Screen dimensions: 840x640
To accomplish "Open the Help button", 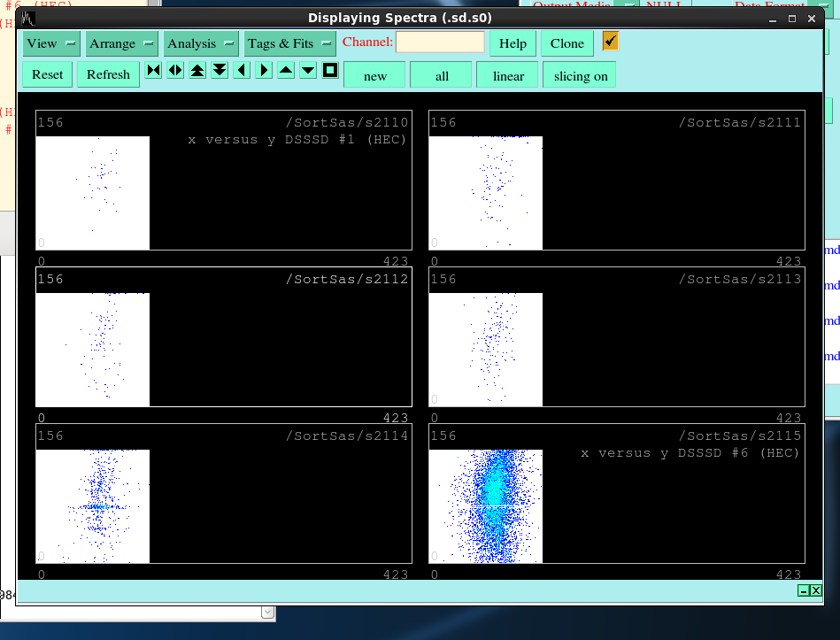I will click(512, 43).
